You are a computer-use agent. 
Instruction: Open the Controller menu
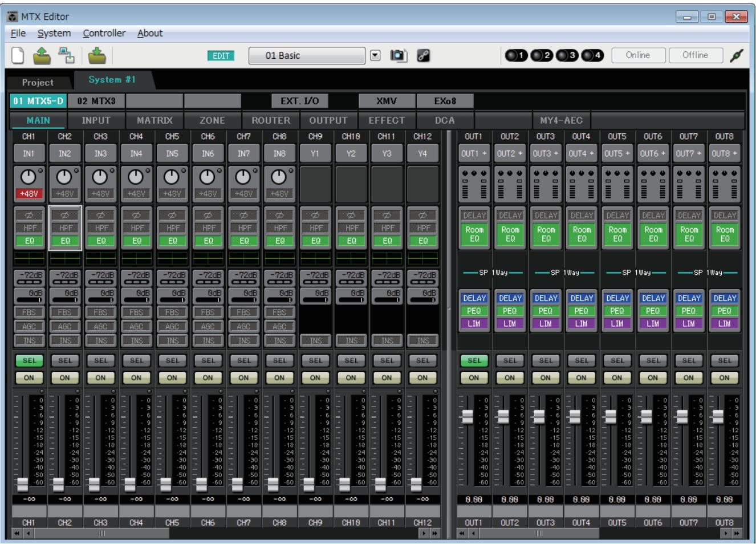(104, 33)
